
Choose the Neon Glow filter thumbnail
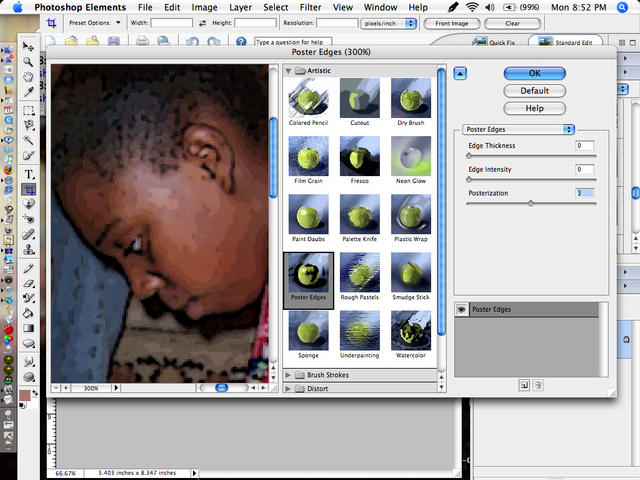pos(411,160)
